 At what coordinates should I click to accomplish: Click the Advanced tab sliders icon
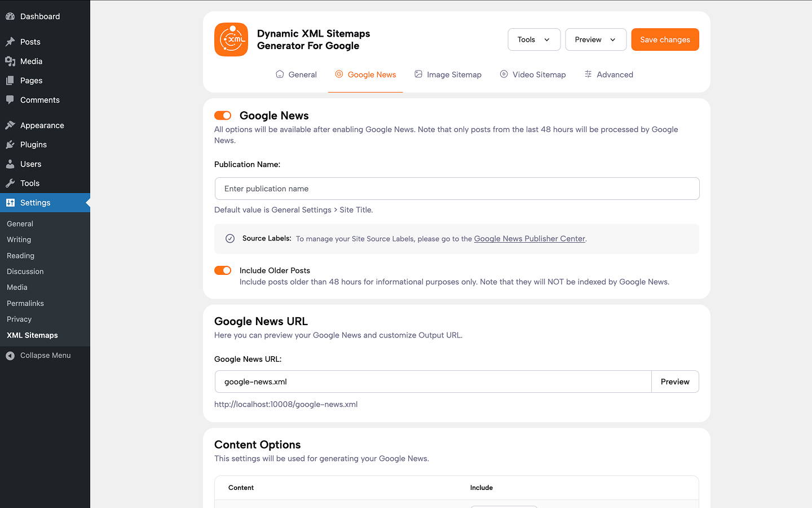tap(588, 74)
